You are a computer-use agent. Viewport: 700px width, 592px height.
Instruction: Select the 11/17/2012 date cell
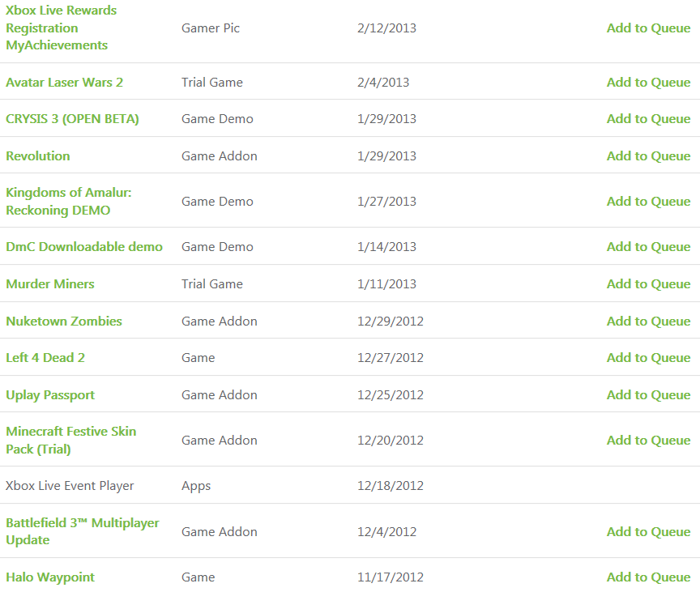[x=391, y=577]
